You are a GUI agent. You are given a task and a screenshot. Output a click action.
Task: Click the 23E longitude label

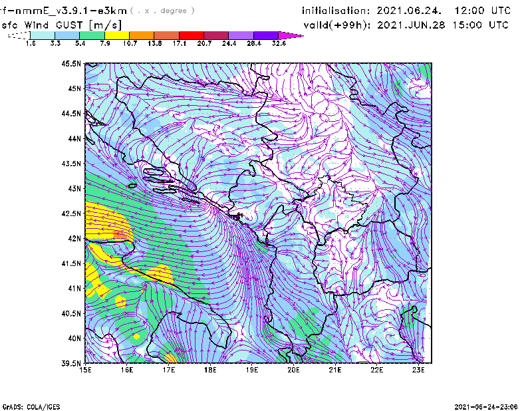418,370
